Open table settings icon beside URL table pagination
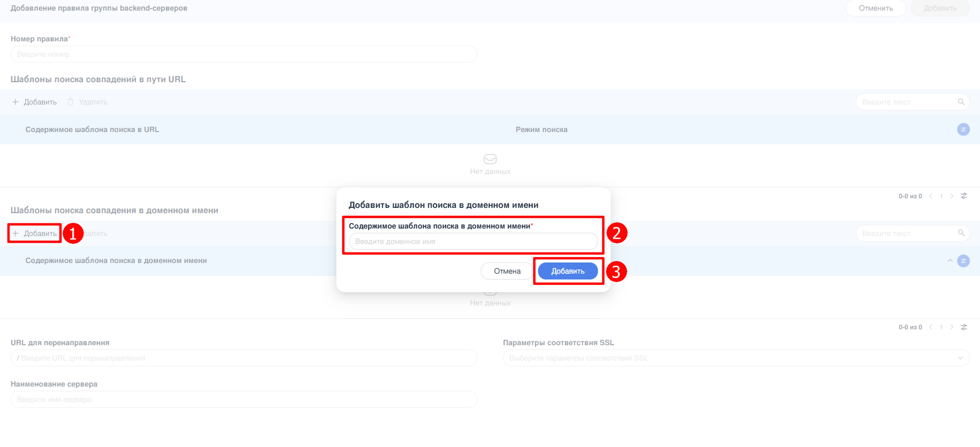 click(964, 196)
